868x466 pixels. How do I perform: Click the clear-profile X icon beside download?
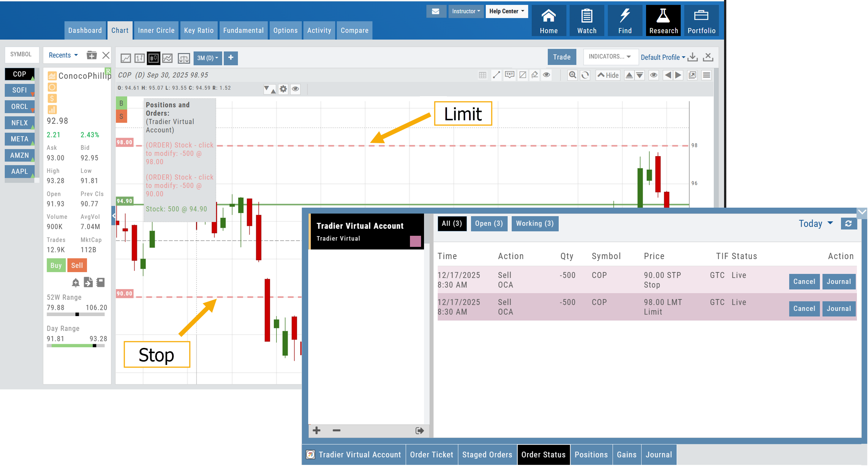[x=708, y=57]
